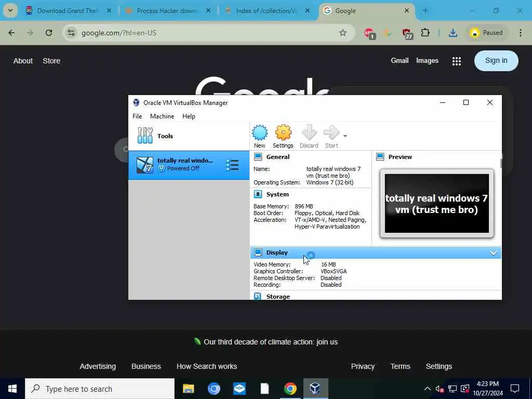Switch to Index of /collection tab
The width and height of the screenshot is (532, 399).
pos(267,11)
